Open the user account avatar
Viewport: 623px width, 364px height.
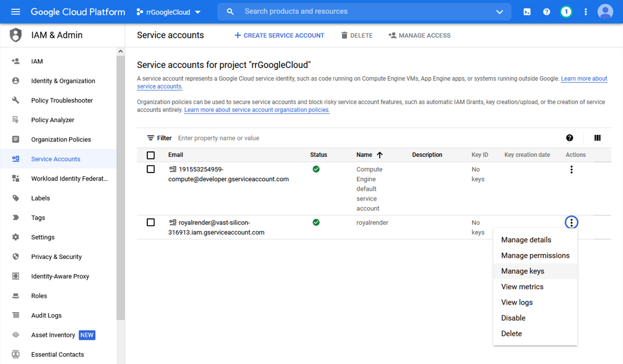(x=605, y=12)
